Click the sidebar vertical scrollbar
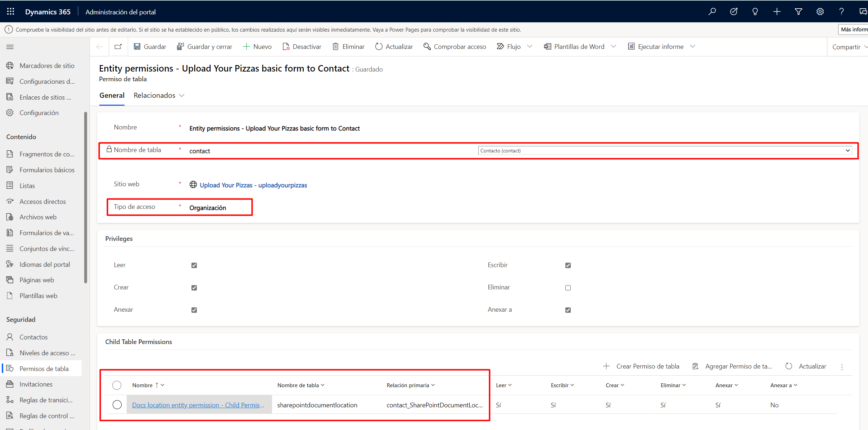868x430 pixels. pos(86,197)
